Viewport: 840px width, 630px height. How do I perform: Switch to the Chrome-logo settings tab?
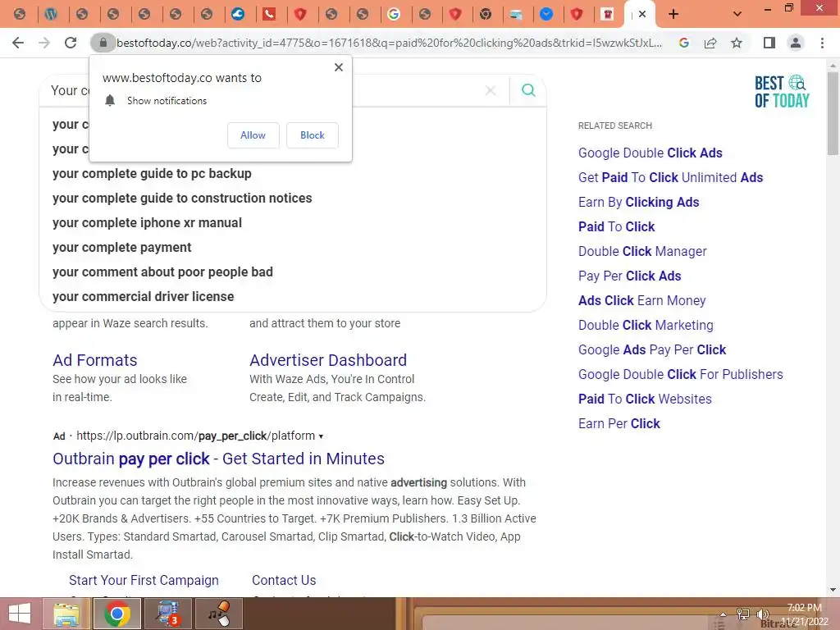(486, 15)
